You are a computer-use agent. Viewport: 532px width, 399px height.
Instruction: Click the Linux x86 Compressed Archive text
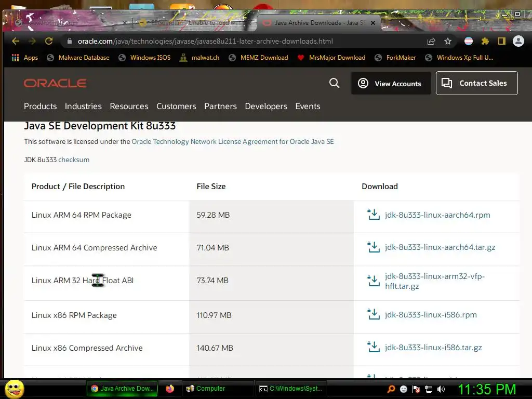coord(87,348)
